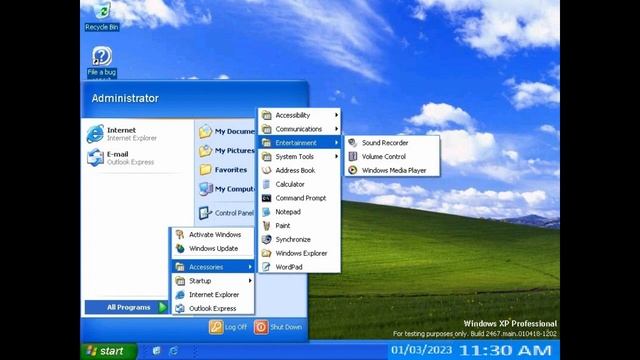The image size is (640, 360).
Task: Click Internet Explorer quick launch icon
Action: point(173,351)
